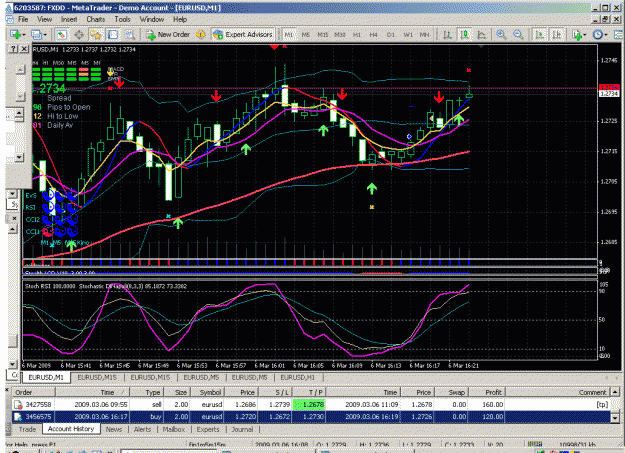This screenshot has height=453, width=625.
Task: Select the D1 timeframe button
Action: (x=391, y=35)
